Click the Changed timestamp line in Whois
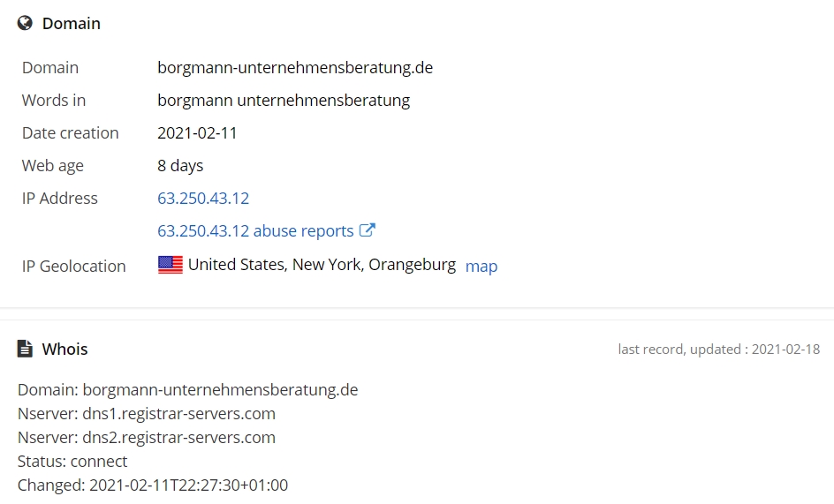The height and width of the screenshot is (504, 834). point(153,485)
